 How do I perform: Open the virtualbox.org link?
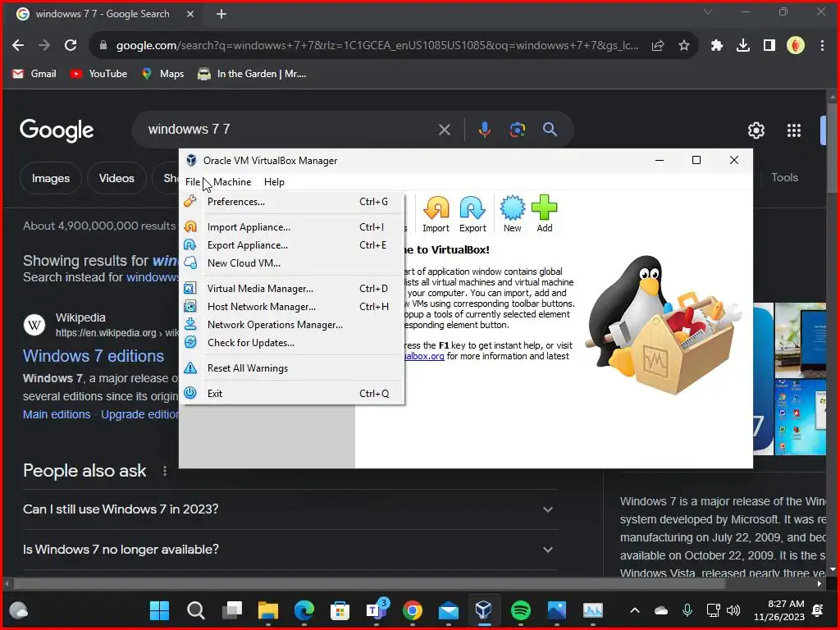pyautogui.click(x=424, y=356)
